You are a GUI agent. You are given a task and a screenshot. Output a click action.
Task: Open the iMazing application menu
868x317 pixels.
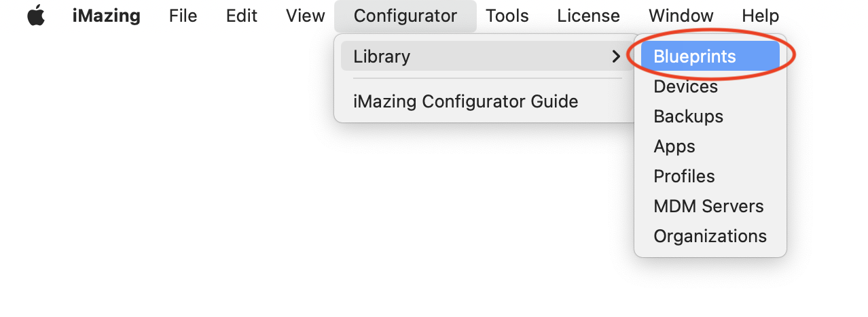click(107, 16)
